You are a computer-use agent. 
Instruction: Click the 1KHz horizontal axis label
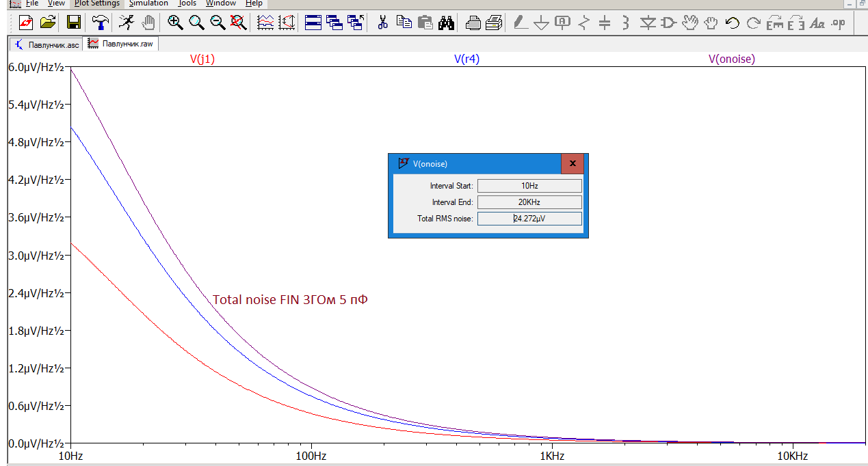point(551,456)
